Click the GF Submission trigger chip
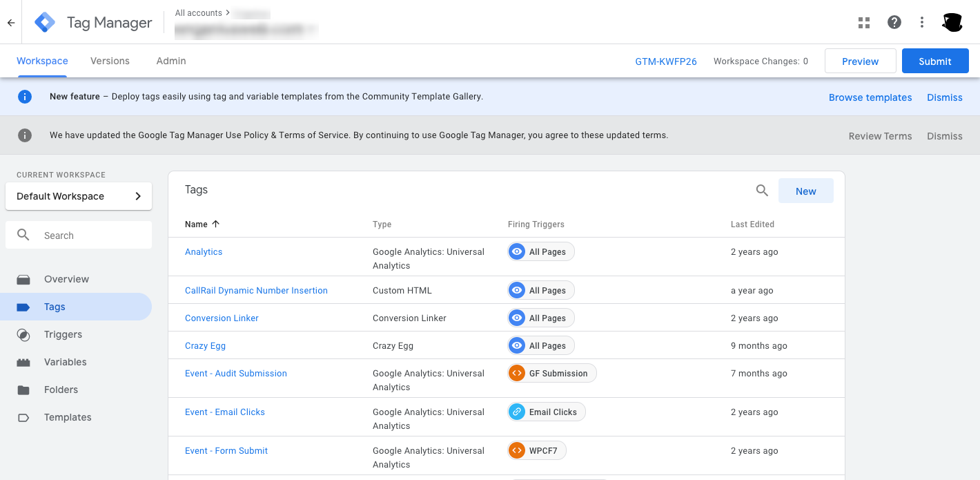 click(552, 373)
